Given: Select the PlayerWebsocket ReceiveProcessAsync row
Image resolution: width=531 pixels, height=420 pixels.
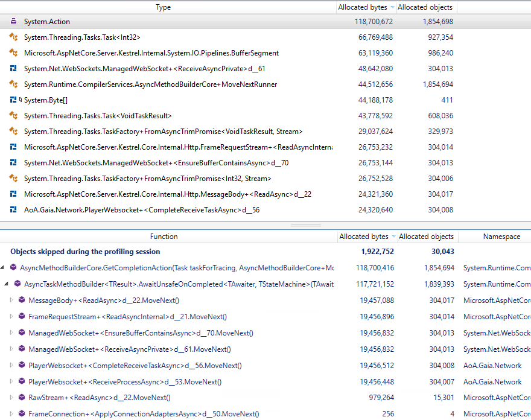Looking at the screenshot, I should 125,382.
